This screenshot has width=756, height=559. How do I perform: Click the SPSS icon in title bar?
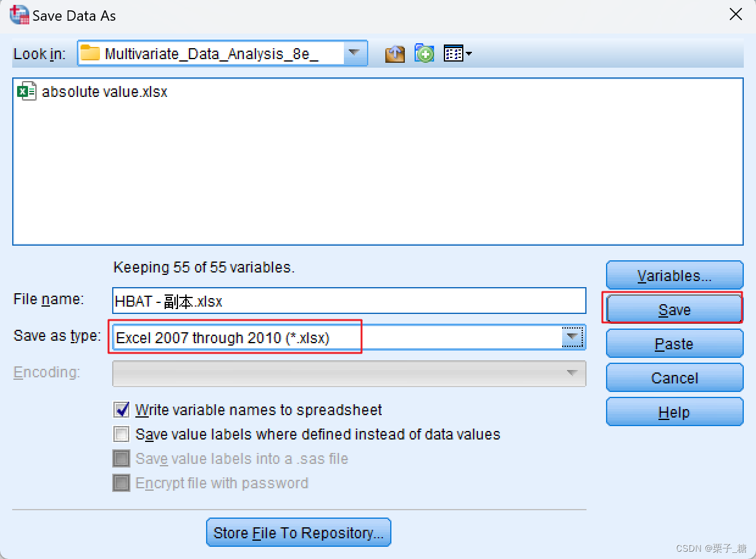click(19, 15)
